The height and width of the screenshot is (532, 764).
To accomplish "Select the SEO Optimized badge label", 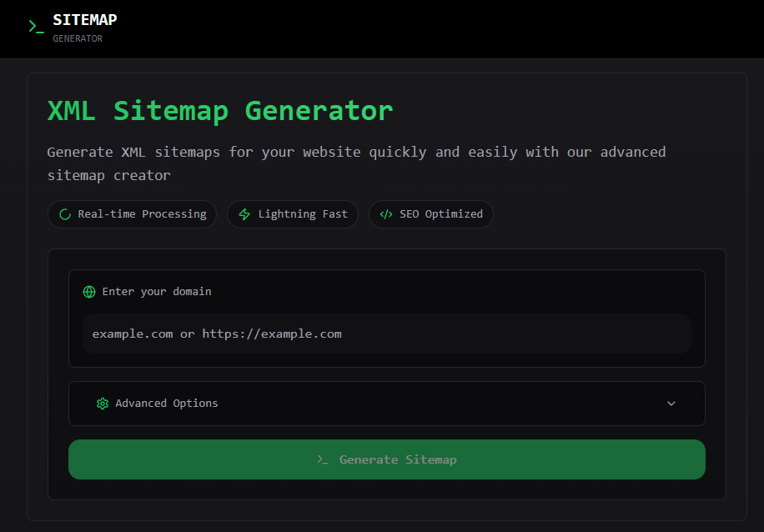I will click(441, 214).
